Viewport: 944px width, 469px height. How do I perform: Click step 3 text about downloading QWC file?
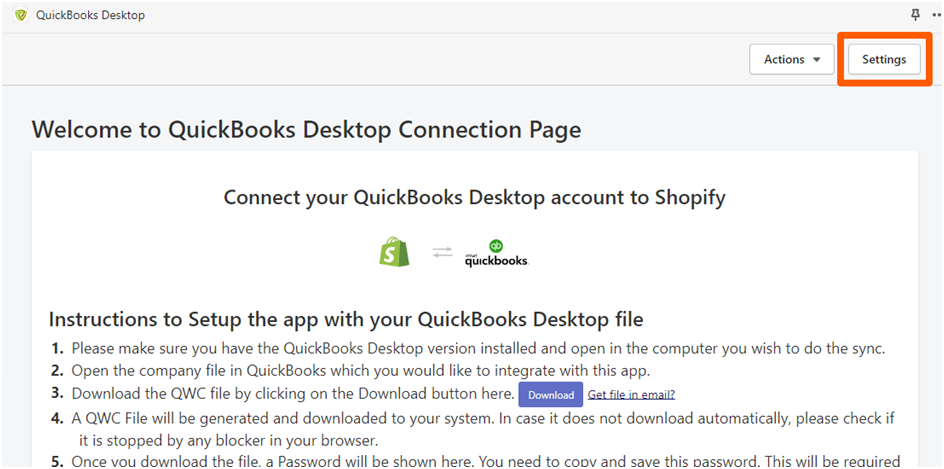tap(293, 394)
